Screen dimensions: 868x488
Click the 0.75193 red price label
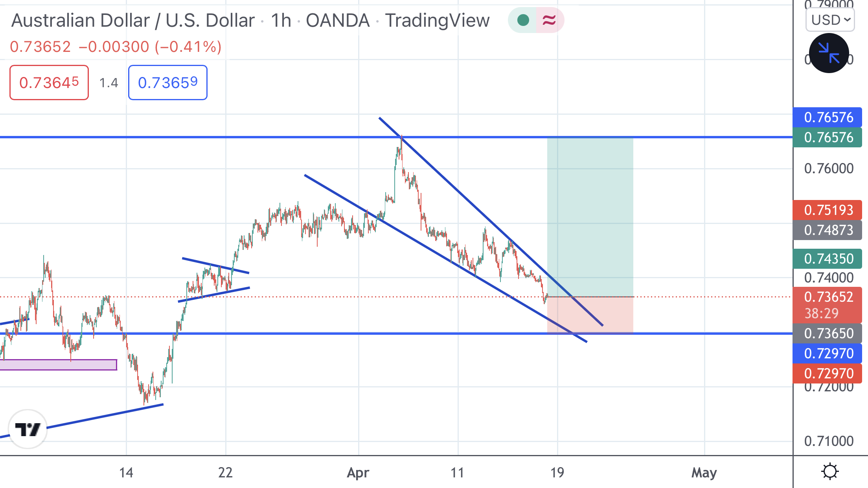pyautogui.click(x=828, y=210)
